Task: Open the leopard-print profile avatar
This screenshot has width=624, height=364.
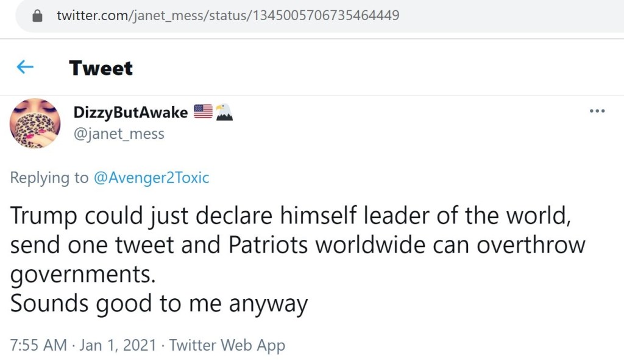Action: click(x=35, y=123)
